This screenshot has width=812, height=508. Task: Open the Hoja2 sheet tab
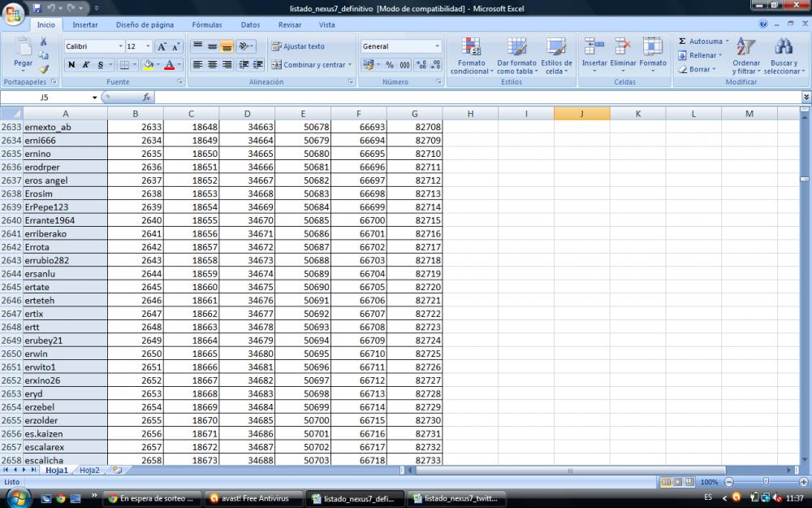(x=89, y=470)
